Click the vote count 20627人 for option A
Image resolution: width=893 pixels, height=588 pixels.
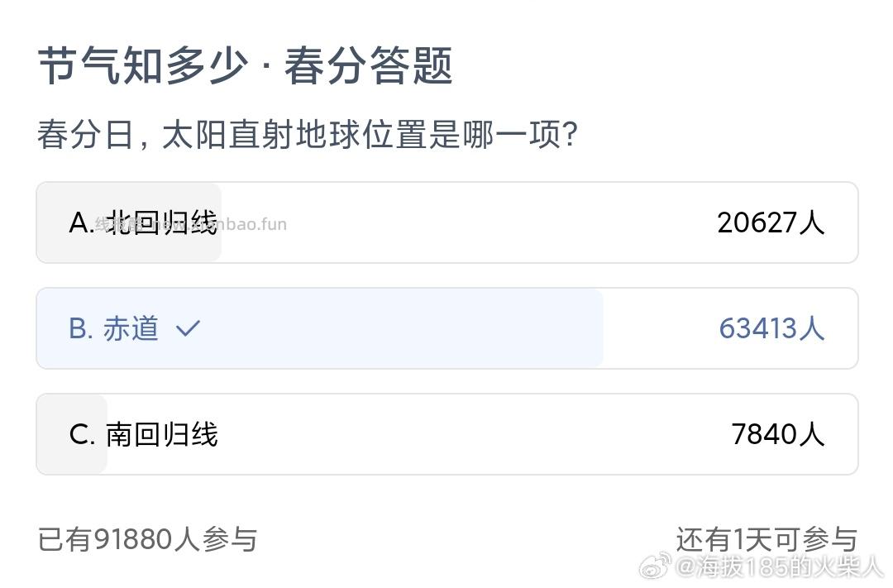pyautogui.click(x=771, y=222)
